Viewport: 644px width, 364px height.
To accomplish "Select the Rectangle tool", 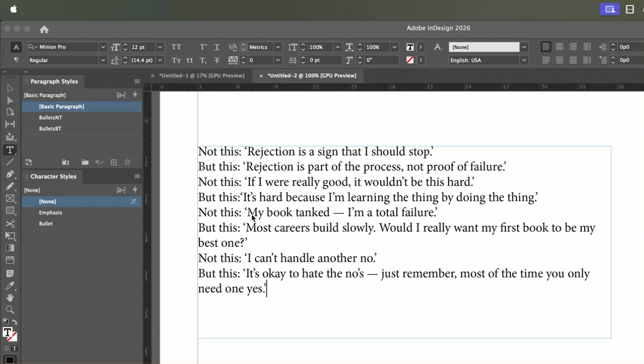I will (x=10, y=211).
